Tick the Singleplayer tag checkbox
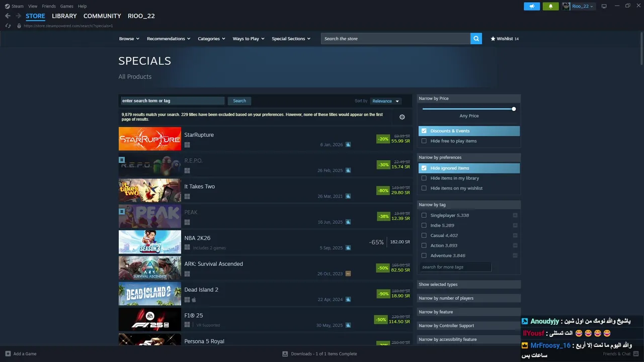 (424, 215)
